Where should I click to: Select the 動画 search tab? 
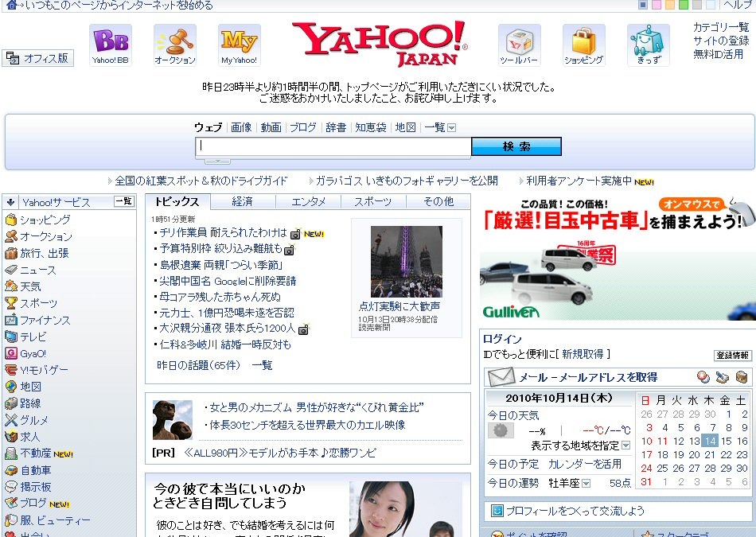pyautogui.click(x=271, y=127)
